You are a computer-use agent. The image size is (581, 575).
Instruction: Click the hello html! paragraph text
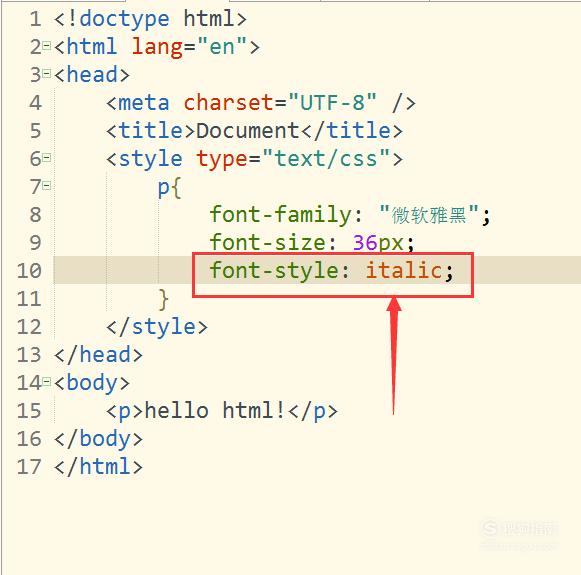click(215, 411)
